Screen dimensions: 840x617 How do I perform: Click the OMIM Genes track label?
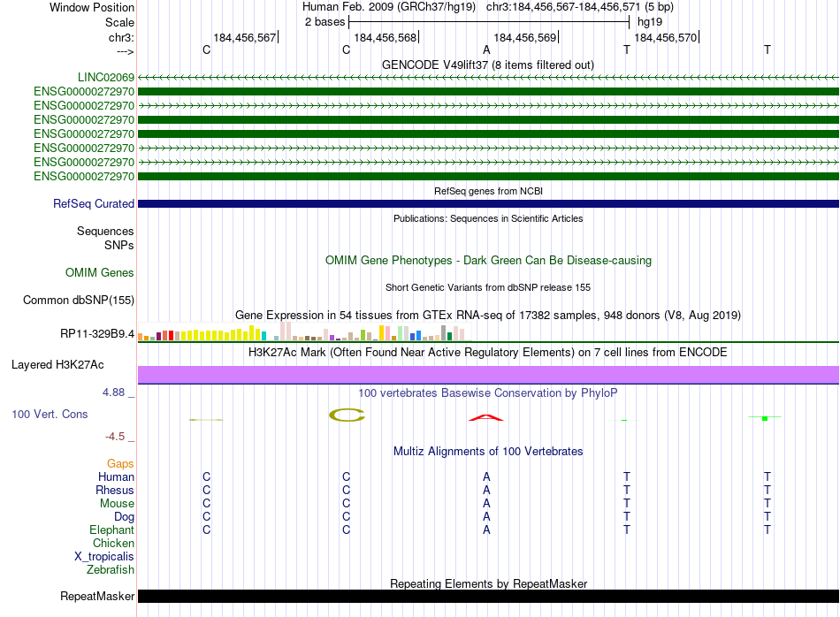pyautogui.click(x=100, y=272)
